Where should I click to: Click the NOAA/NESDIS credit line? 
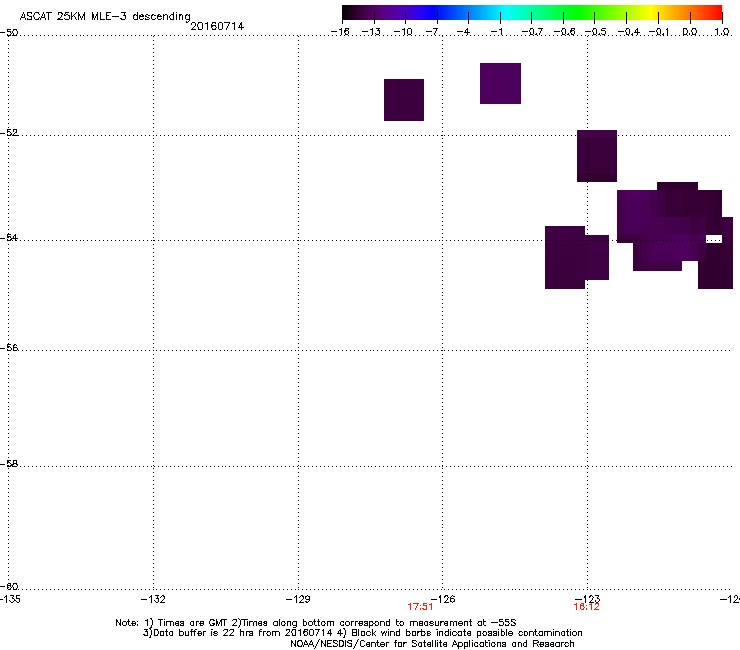point(432,644)
